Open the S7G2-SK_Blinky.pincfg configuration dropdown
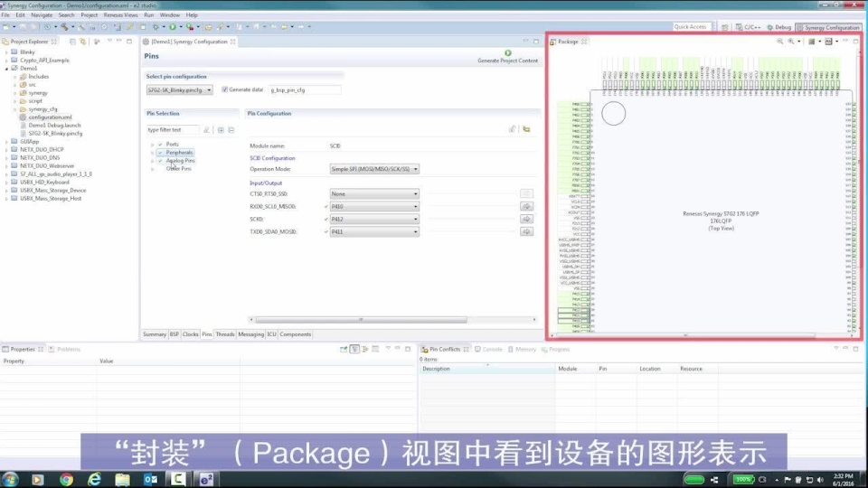The width and height of the screenshot is (868, 488). click(180, 89)
